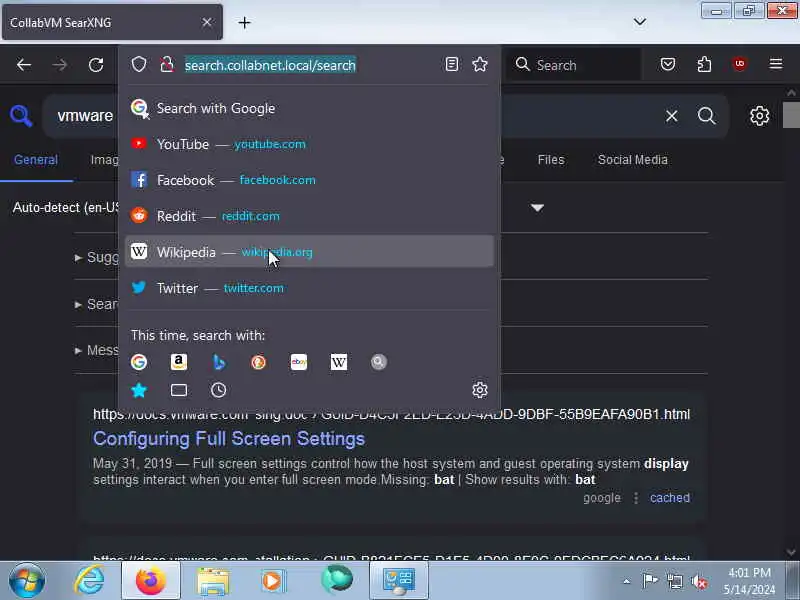The image size is (800, 600).
Task: Open Windows Explorer from the taskbar
Action: [x=213, y=581]
